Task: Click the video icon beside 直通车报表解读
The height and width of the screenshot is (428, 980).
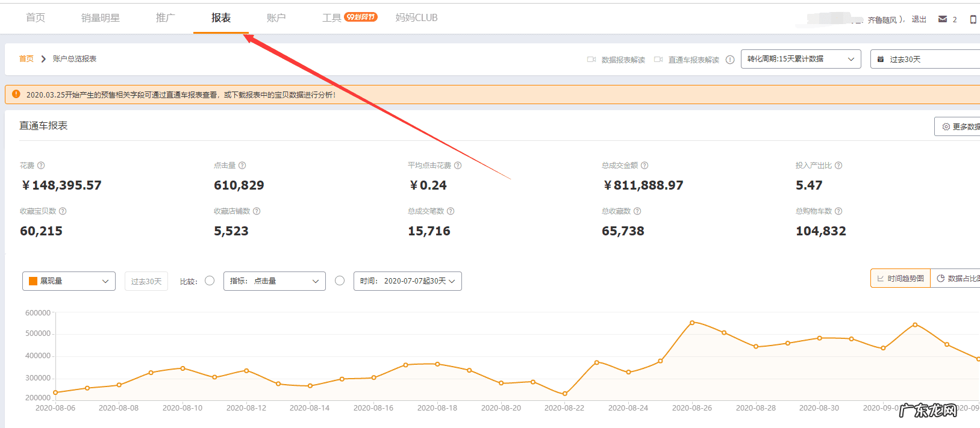Action: click(658, 60)
